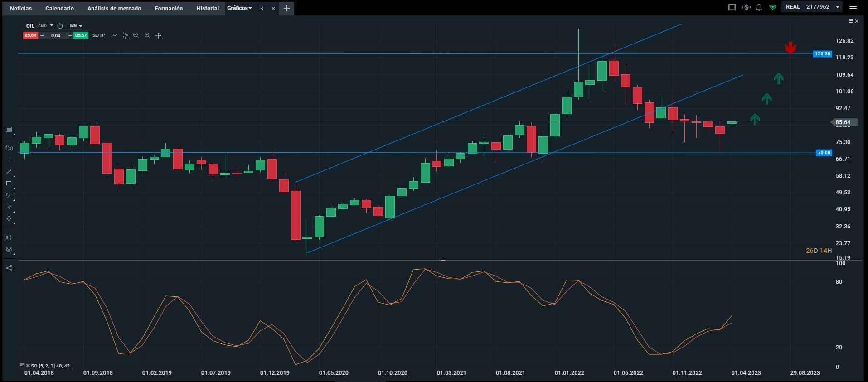This screenshot has width=868, height=382.
Task: Click the zoom in magnifier icon
Action: [147, 35]
